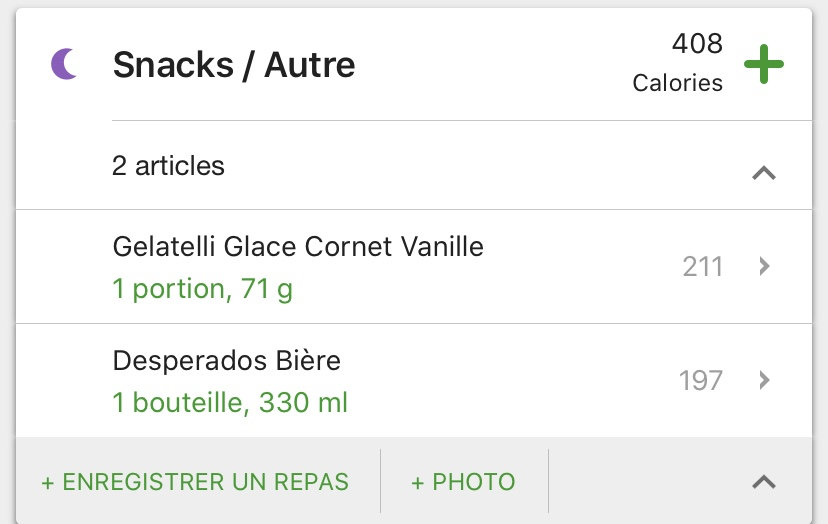The image size is (828, 524).
Task: Click the empty footer area right of + PHOTO
Action: [640, 482]
